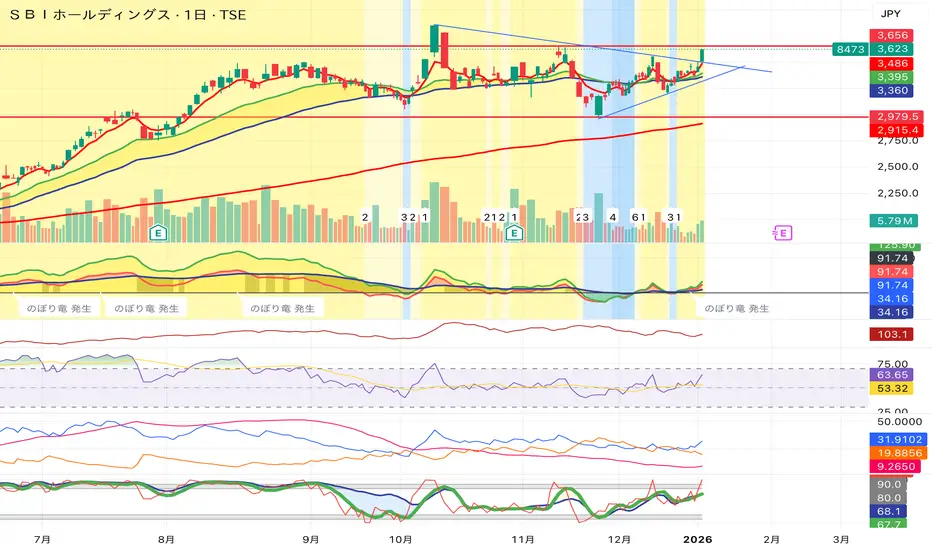Click the 2月 time axis label
The width and height of the screenshot is (932, 550).
[771, 539]
